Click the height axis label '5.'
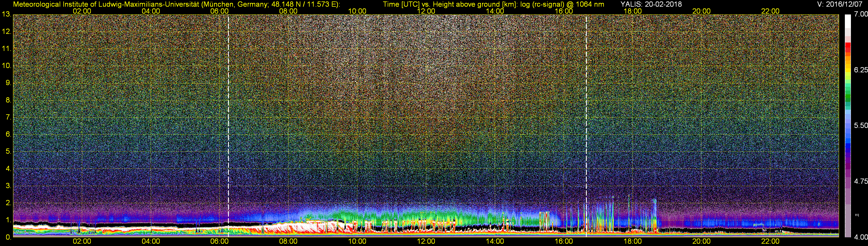 [x=8, y=152]
